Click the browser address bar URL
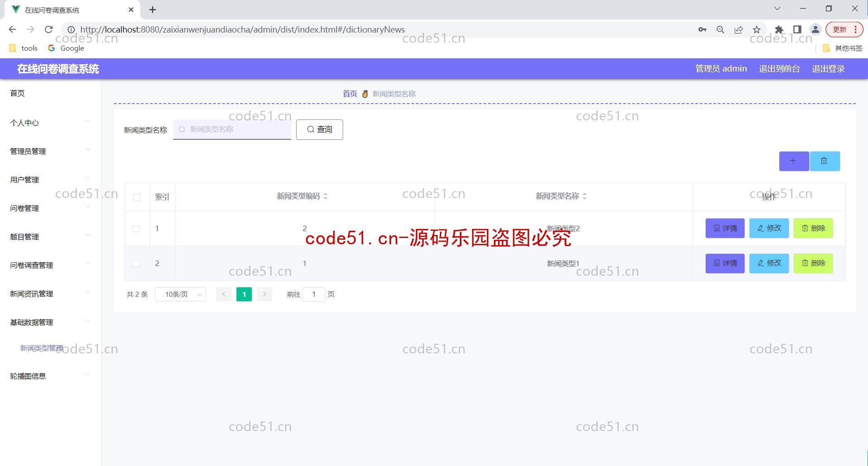The height and width of the screenshot is (466, 868). point(242,29)
